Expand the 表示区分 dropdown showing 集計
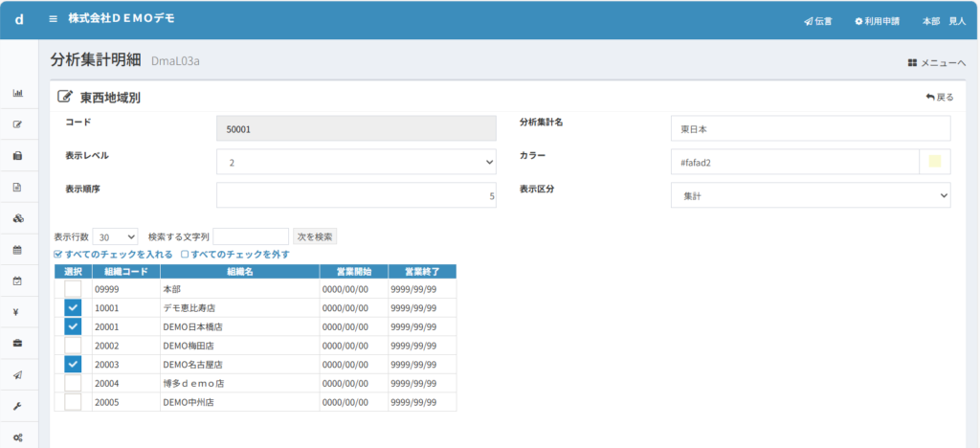 click(x=811, y=195)
